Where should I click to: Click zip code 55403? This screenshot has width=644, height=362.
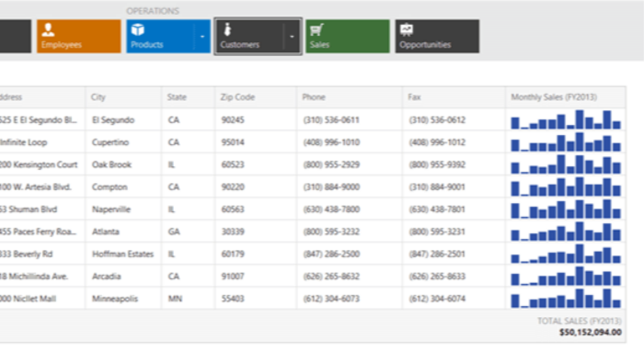tap(233, 299)
